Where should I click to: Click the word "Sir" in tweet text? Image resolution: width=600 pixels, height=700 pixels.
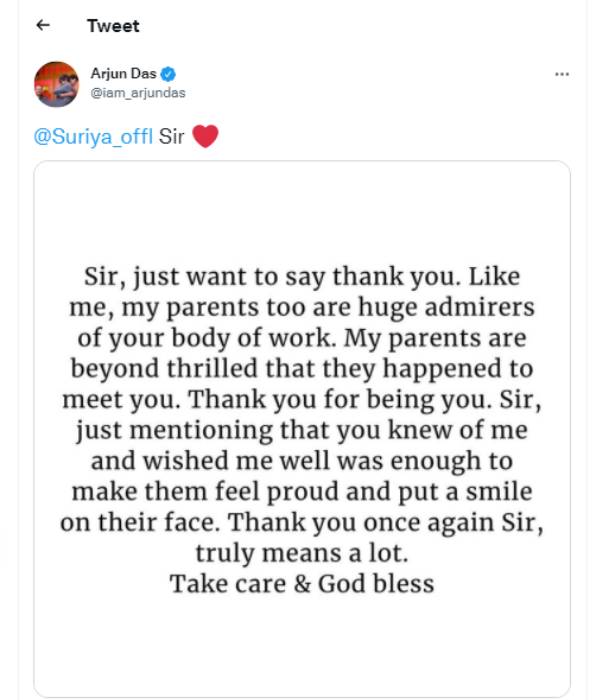point(171,137)
